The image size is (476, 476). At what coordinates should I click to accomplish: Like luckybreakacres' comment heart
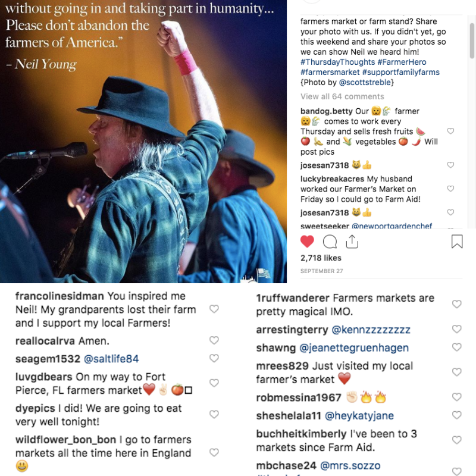[450, 189]
